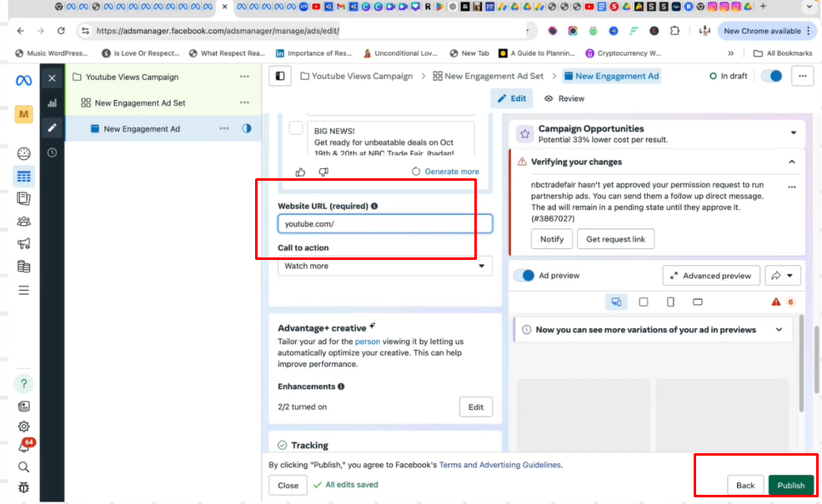Open Advanced preview
Screen dimensions: 822x504
(711, 276)
